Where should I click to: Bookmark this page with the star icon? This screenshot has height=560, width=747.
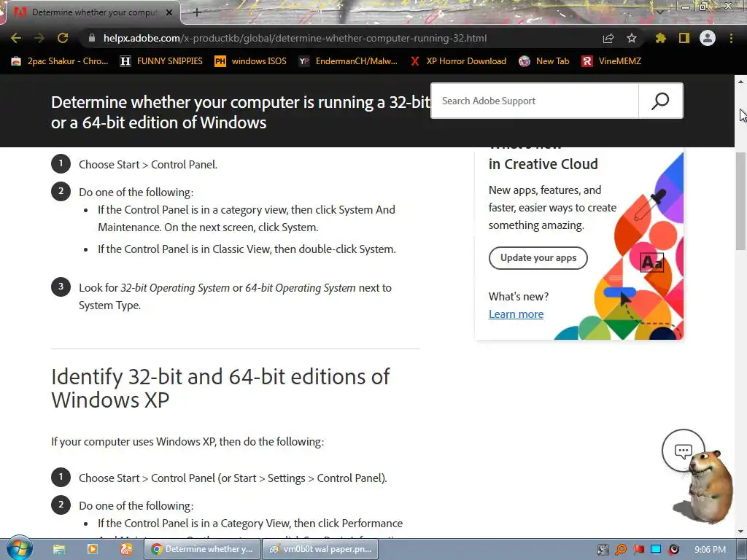[632, 38]
